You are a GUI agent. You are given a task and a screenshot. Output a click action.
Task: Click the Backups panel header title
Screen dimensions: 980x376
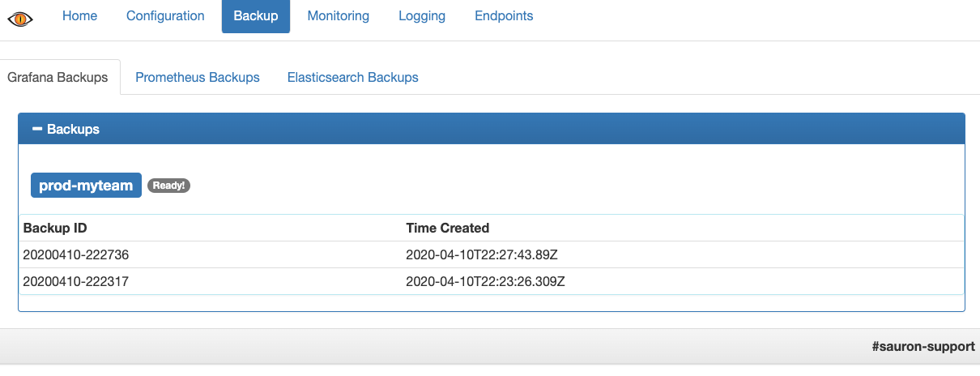(73, 129)
